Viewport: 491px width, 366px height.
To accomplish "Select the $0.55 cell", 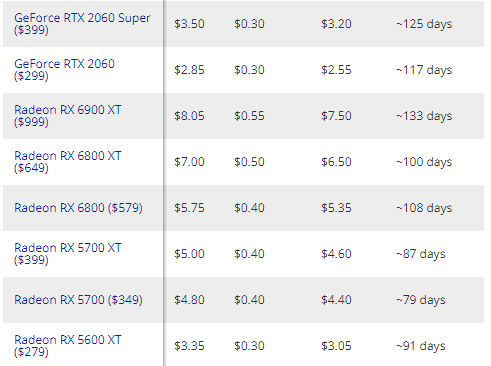I will pos(249,116).
